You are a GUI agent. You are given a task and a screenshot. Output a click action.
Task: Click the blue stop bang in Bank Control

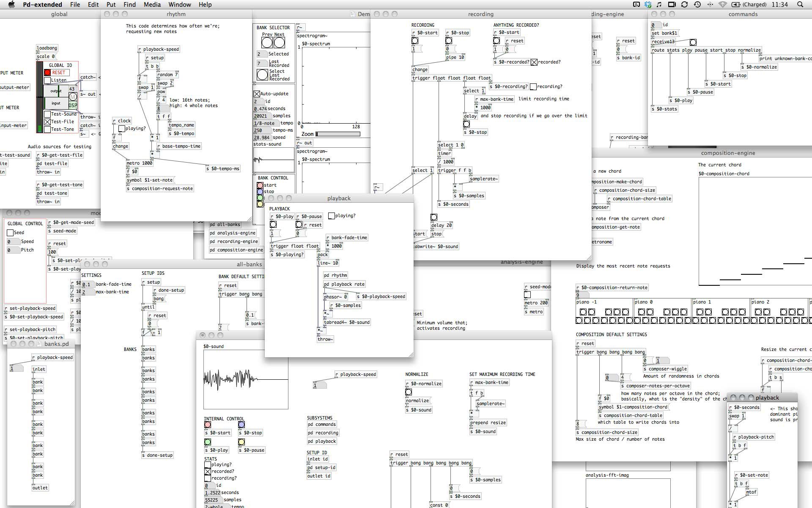tap(260, 192)
